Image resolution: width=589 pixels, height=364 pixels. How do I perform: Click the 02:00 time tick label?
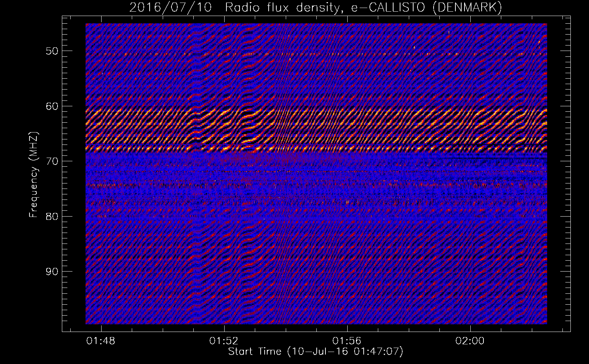point(470,341)
